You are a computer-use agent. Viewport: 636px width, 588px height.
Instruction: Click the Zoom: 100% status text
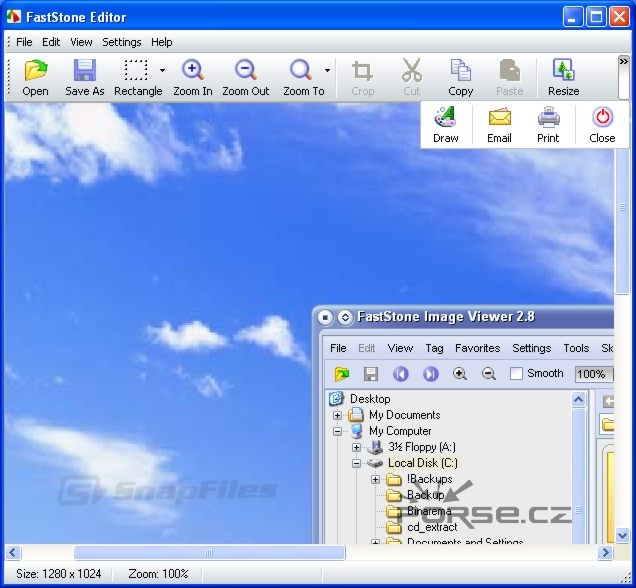pyautogui.click(x=159, y=574)
